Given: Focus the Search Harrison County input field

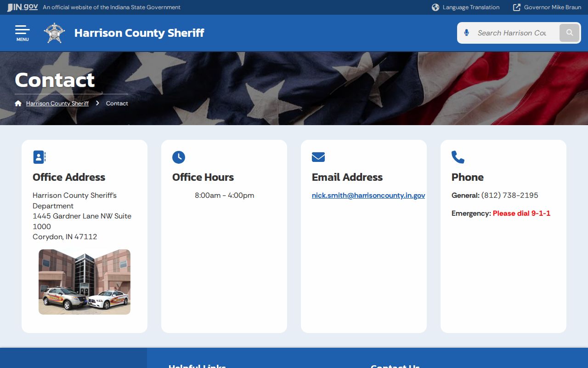Looking at the screenshot, I should coord(512,33).
